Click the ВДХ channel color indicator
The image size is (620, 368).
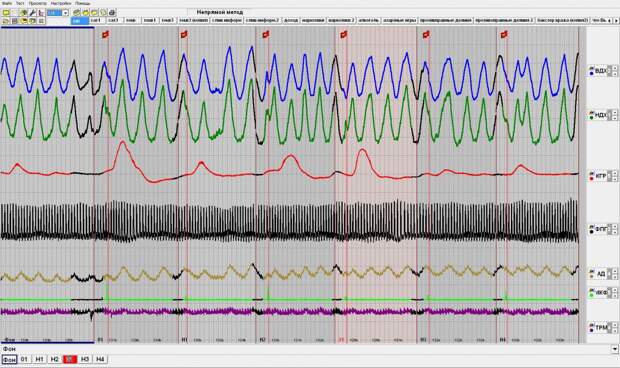592,72
